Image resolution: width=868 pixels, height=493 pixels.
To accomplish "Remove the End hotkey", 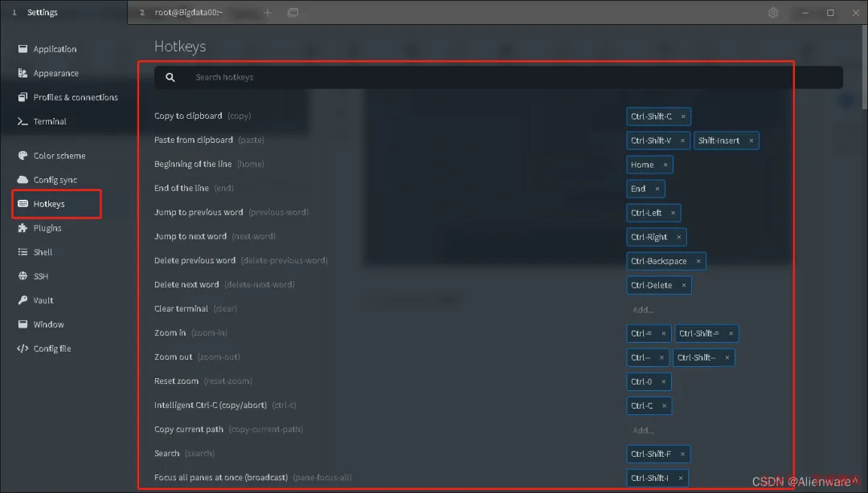I will point(657,189).
